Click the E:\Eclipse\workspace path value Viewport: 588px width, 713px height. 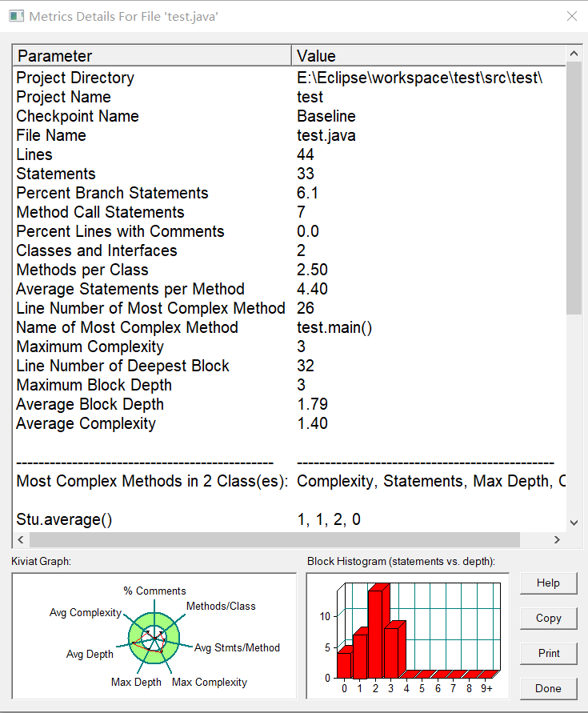coord(420,78)
